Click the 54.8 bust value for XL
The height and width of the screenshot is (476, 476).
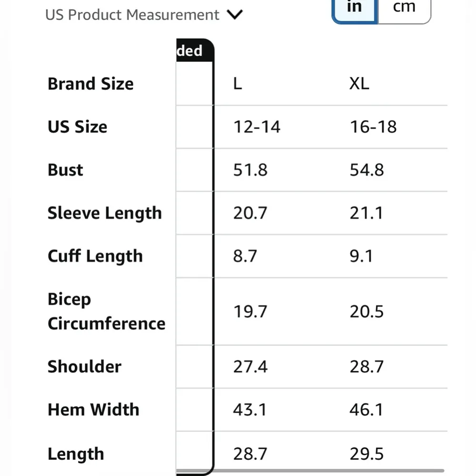[x=367, y=170]
